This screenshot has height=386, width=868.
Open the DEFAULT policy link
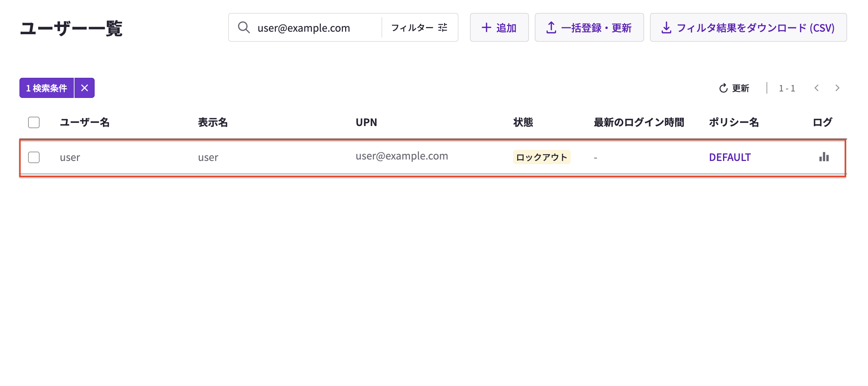click(x=729, y=157)
